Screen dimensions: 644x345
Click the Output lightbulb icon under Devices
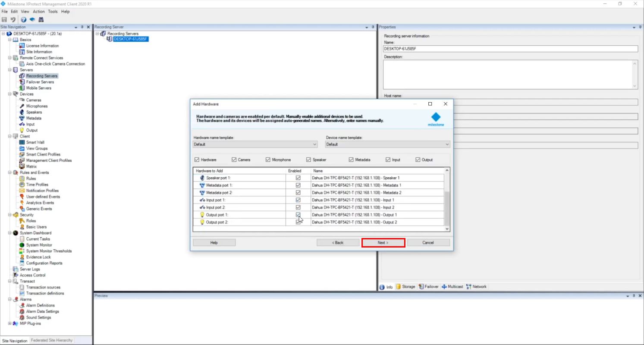click(22, 130)
